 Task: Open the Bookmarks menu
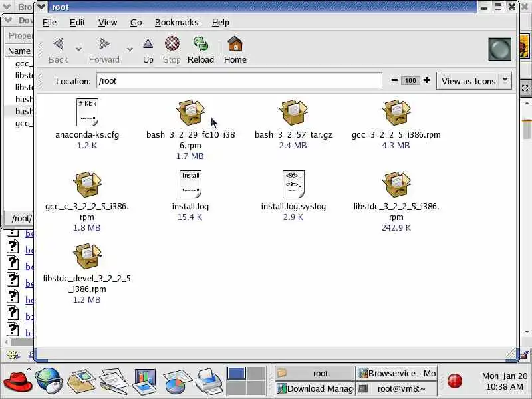(x=176, y=23)
